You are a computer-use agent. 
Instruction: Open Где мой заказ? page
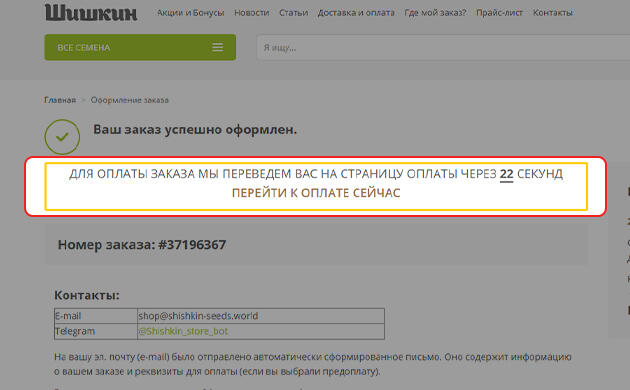click(x=435, y=13)
